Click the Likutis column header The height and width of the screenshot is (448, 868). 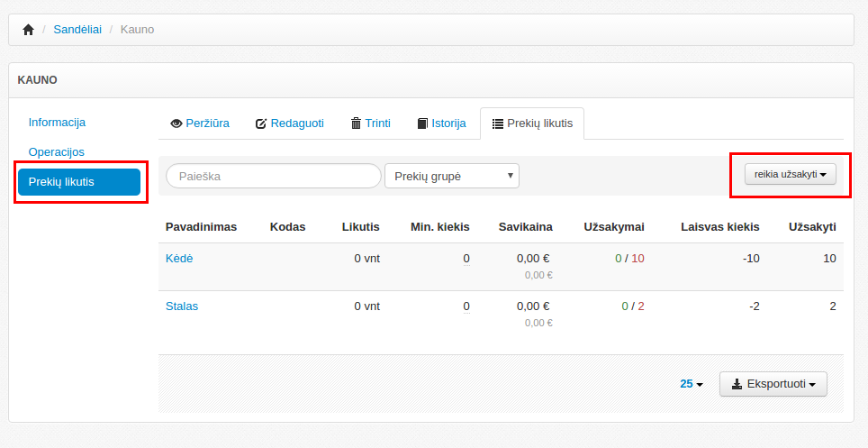click(360, 226)
